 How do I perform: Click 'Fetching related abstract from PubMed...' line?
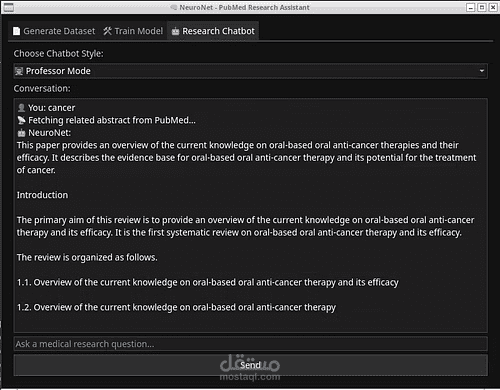point(106,120)
